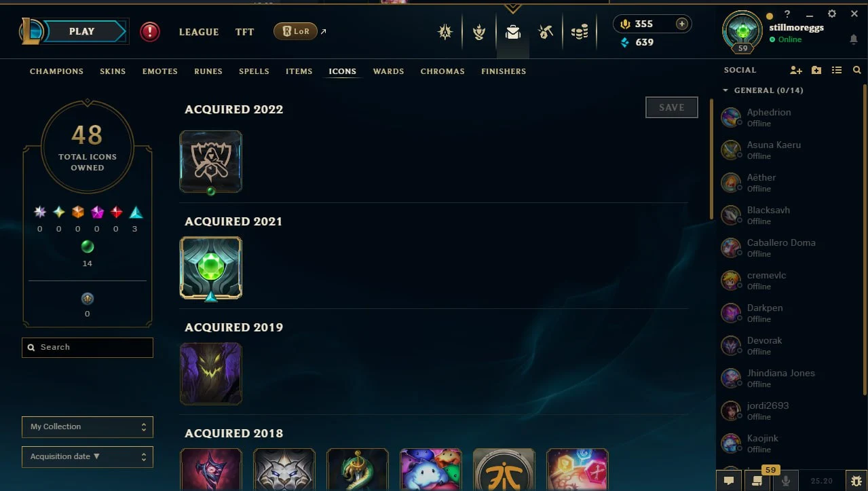
Task: Click the icon Search input field
Action: click(x=88, y=347)
